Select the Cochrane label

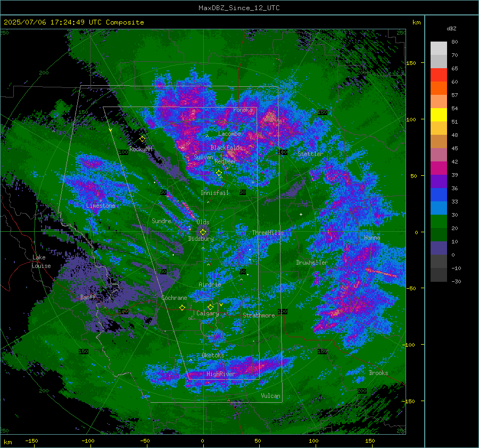click(174, 298)
